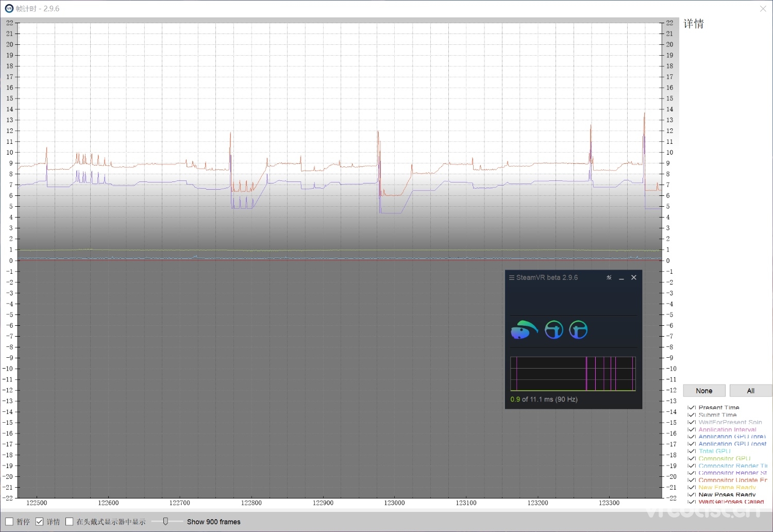The image size is (773, 532).
Task: Hide the New Poses Ready series
Action: (692, 494)
